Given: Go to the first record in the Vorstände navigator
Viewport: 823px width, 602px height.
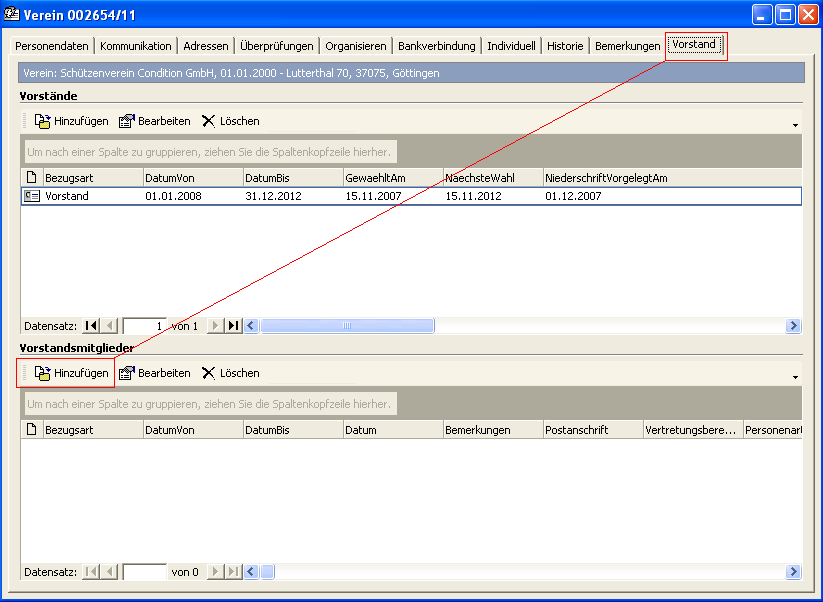Looking at the screenshot, I should [91, 326].
